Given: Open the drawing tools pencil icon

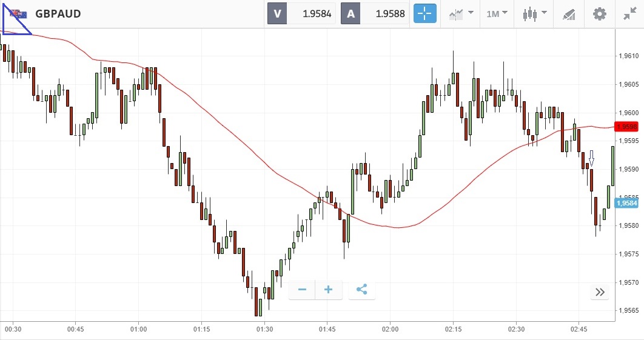Looking at the screenshot, I should click(x=568, y=13).
